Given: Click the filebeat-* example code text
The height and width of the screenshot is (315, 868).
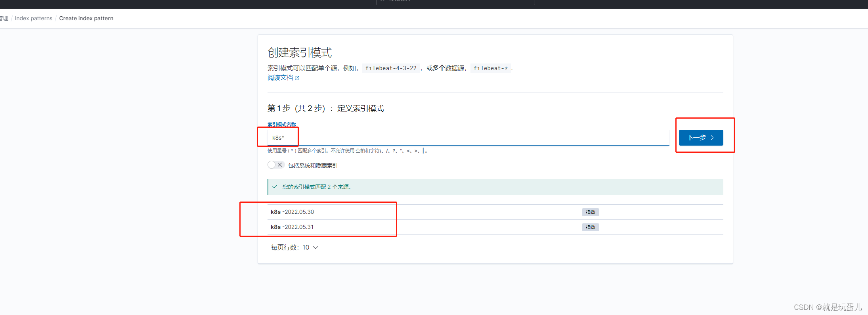Looking at the screenshot, I should coord(491,68).
